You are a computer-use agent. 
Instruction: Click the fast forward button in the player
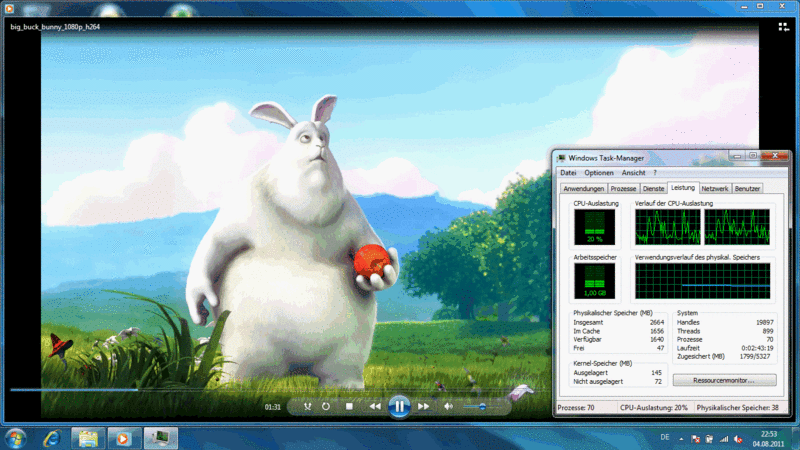[x=423, y=407]
